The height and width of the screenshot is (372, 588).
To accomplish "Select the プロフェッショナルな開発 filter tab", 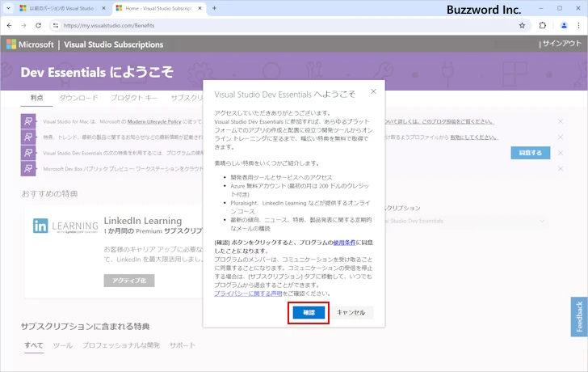I will (x=121, y=345).
